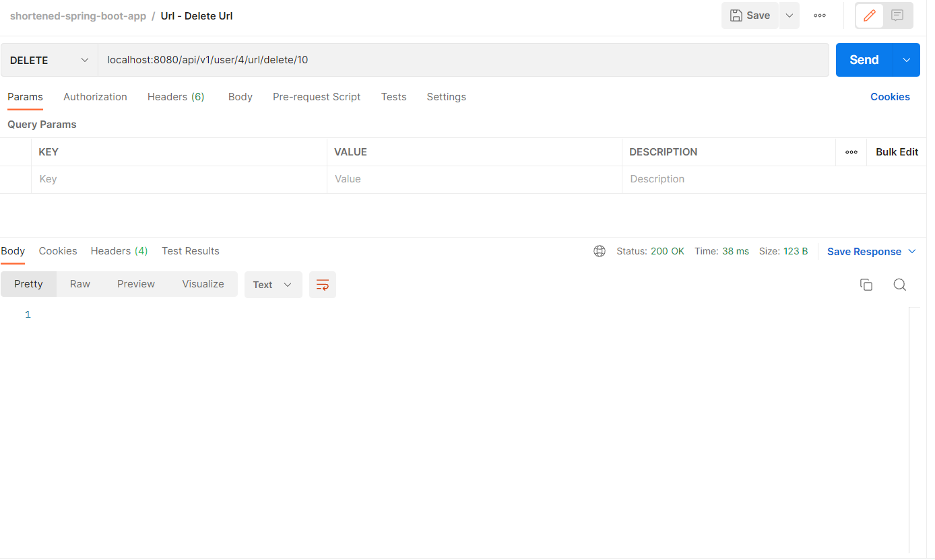
Task: Copy the response body
Action: [x=866, y=284]
